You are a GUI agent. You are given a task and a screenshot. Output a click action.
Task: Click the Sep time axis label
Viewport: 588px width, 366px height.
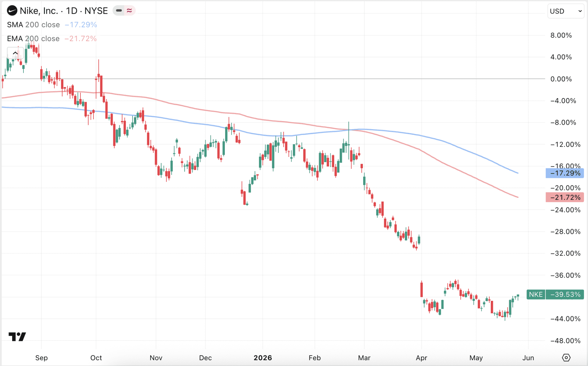point(41,358)
